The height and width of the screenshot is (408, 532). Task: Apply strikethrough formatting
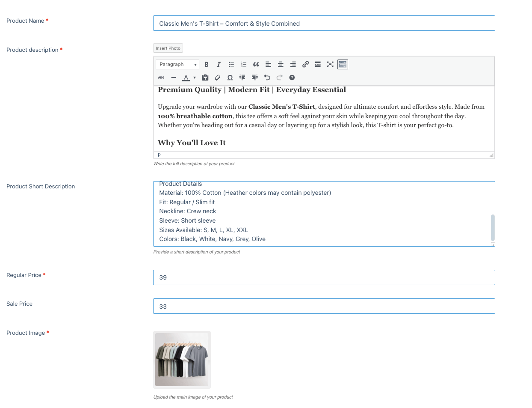161,77
